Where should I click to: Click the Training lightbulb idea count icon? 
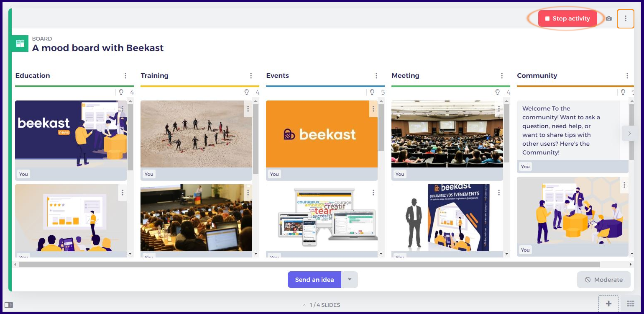(247, 92)
